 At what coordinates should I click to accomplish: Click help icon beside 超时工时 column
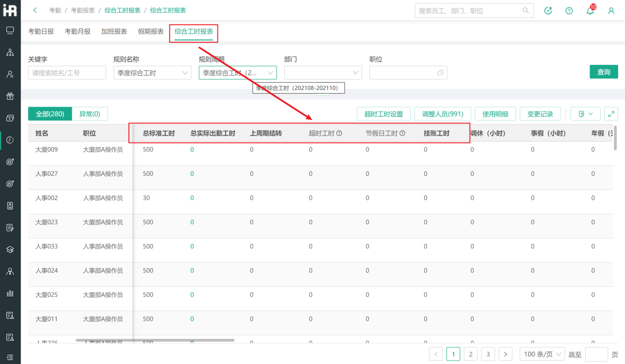tap(339, 133)
